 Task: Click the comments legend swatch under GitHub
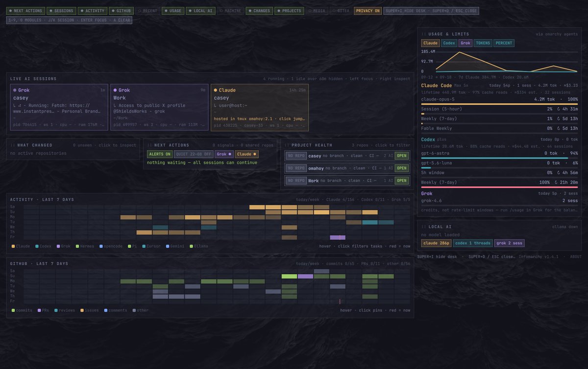point(106,310)
